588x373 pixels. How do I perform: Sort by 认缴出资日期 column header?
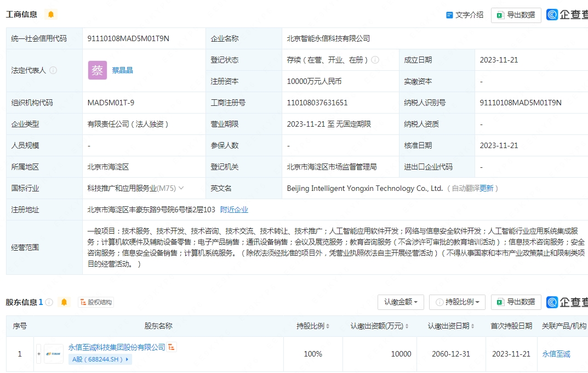(451, 326)
